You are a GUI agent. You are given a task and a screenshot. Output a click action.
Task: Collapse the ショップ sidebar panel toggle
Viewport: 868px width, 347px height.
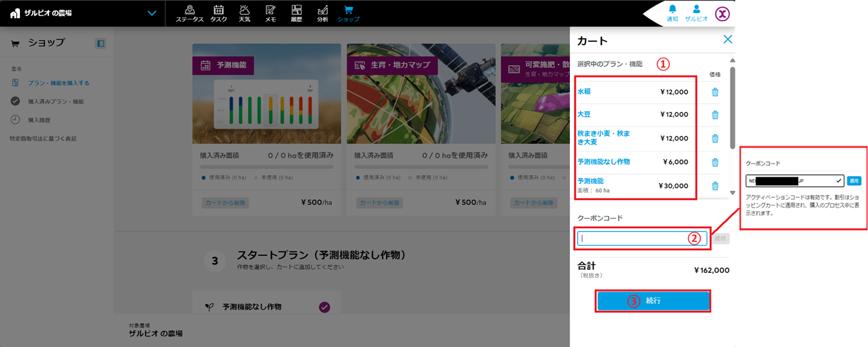click(x=101, y=43)
